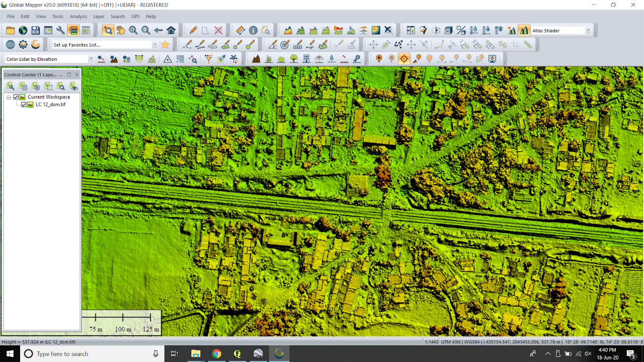Toggle the Enable Hill Shading icon
Viewport: 644px width, 362px height.
[x=524, y=31]
